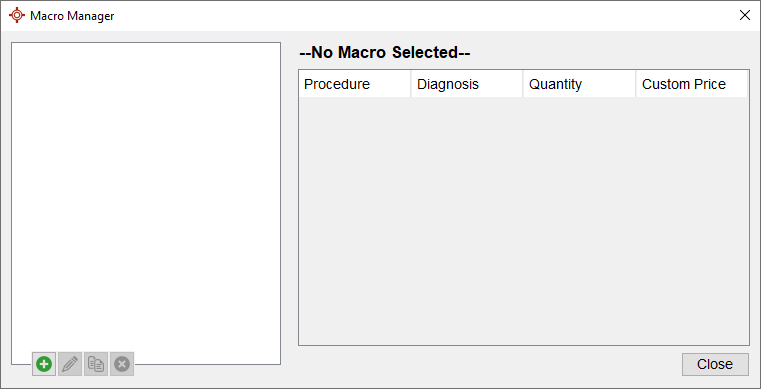Click divider between Diagnosis and Quantity columns
This screenshot has height=389, width=761.
click(523, 84)
